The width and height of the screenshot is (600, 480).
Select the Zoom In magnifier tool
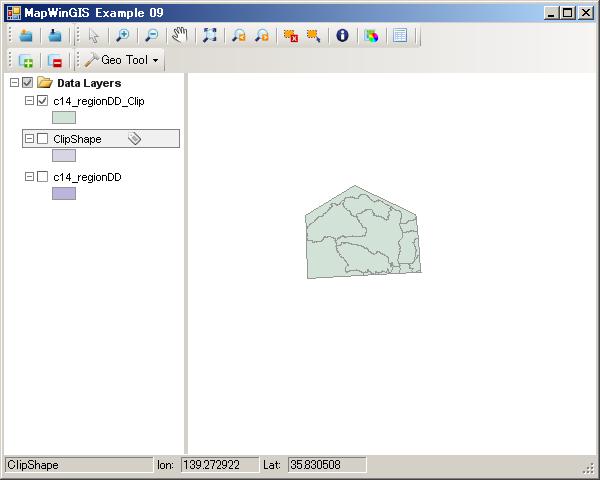[x=122, y=35]
